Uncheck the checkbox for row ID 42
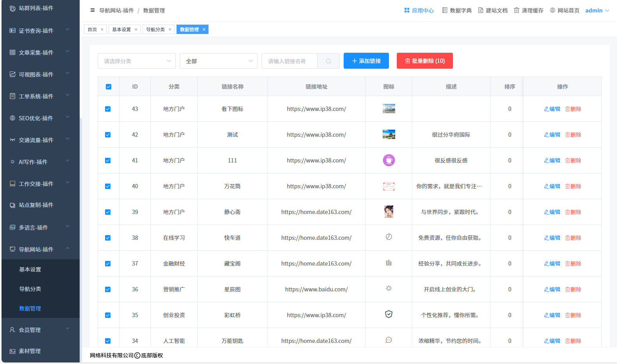This screenshot has width=617, height=364. tap(108, 135)
